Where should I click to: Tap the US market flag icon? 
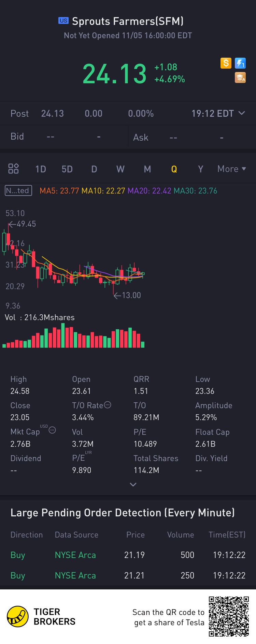pyautogui.click(x=63, y=20)
